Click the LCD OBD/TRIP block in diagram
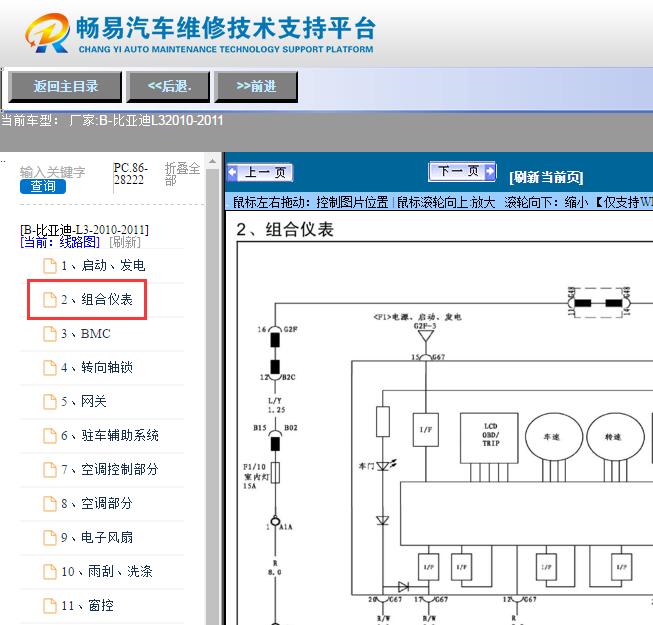The width and height of the screenshot is (653, 625). 489,438
